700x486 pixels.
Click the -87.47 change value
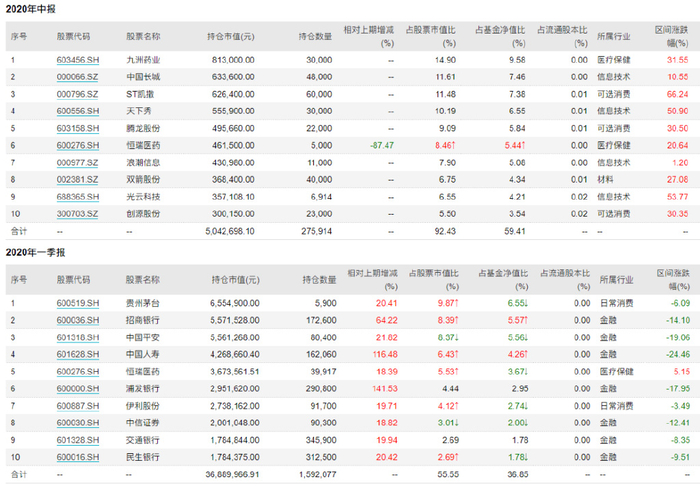(x=382, y=145)
